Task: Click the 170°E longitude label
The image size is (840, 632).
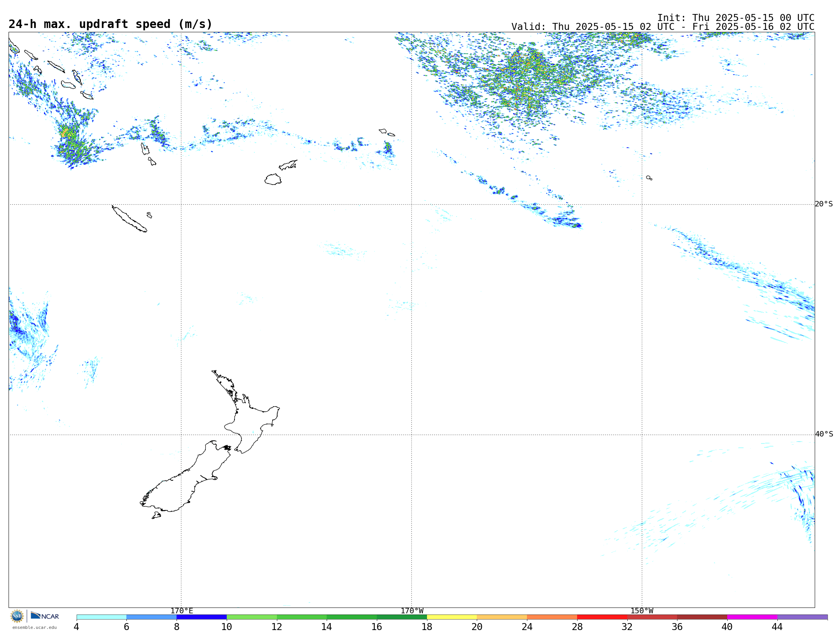Action: click(x=182, y=611)
